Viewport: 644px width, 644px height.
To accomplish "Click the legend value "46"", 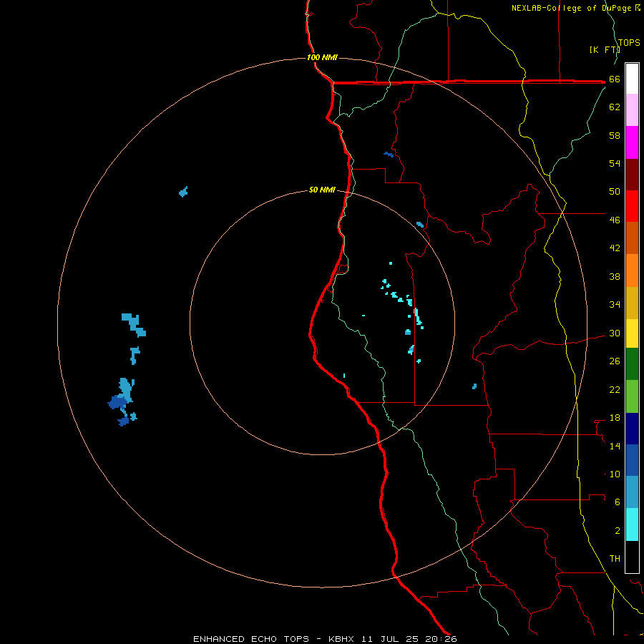I will pyautogui.click(x=615, y=220).
